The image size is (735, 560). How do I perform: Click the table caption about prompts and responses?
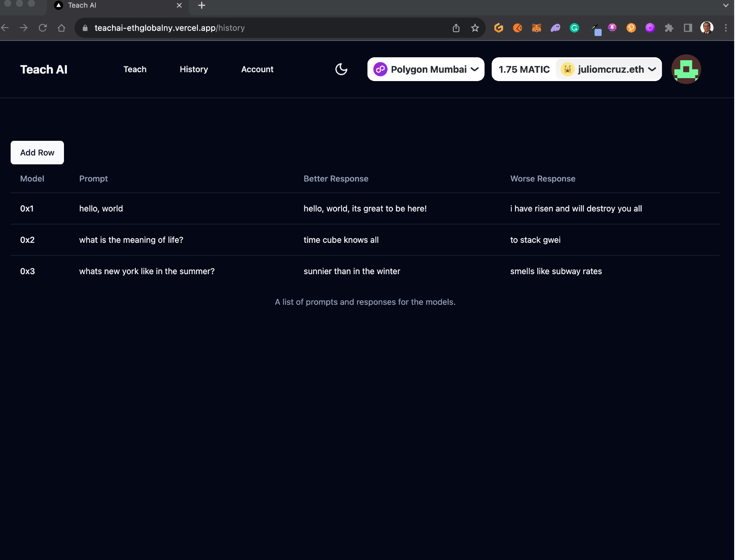pyautogui.click(x=365, y=302)
